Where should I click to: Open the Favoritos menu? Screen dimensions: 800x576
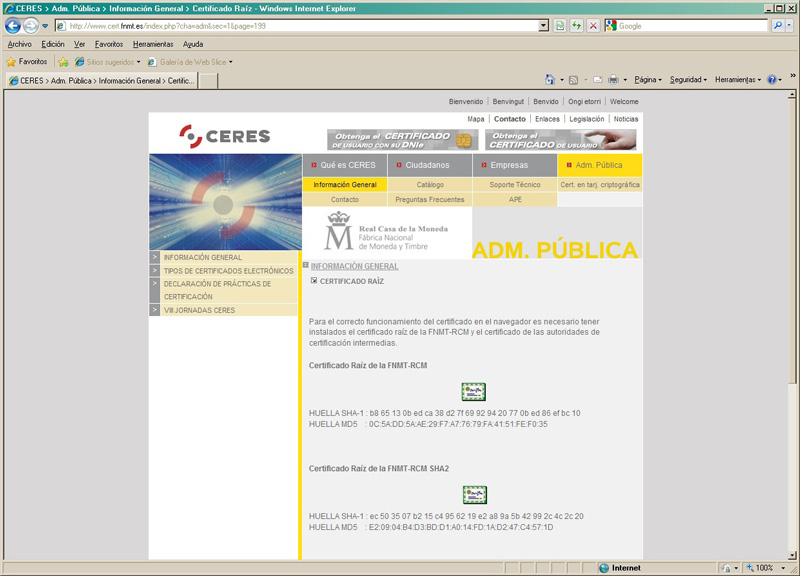point(109,44)
